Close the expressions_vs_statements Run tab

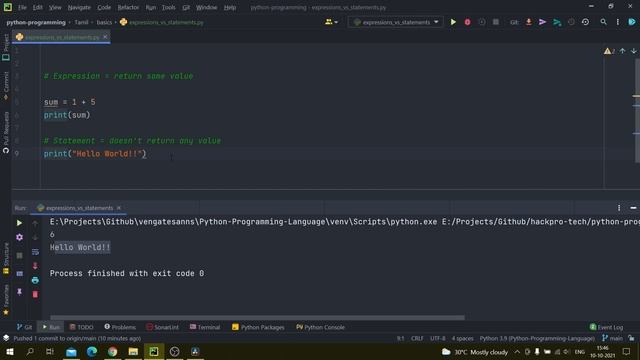[119, 208]
